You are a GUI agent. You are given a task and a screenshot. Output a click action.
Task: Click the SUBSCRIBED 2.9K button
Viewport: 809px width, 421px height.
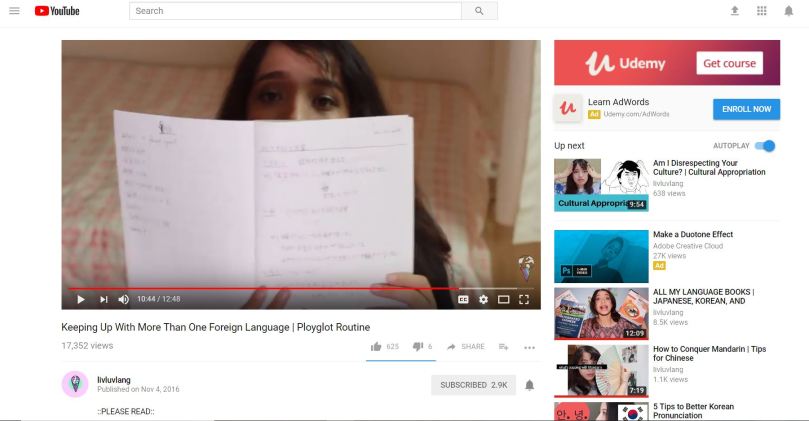pyautogui.click(x=475, y=385)
